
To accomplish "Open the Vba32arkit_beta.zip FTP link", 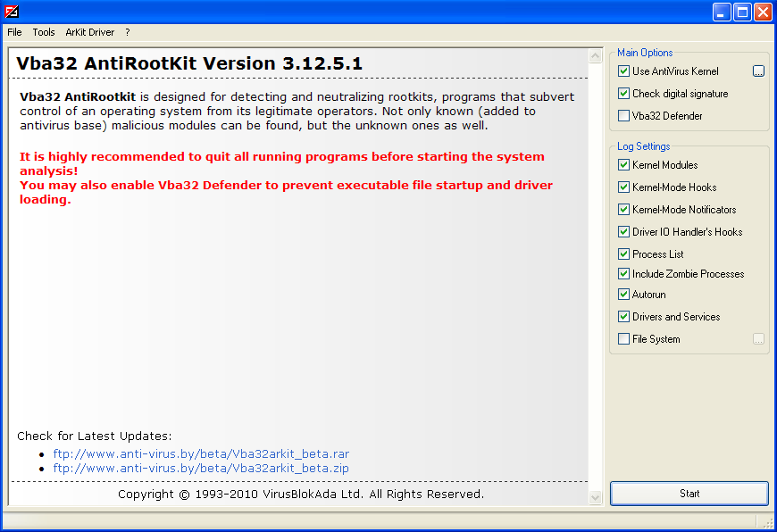I will pos(201,468).
